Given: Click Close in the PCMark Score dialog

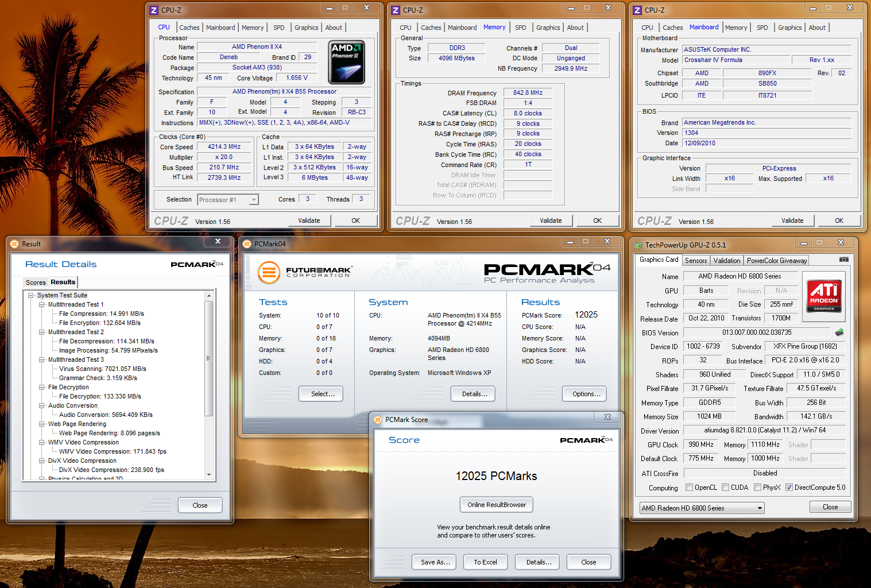Looking at the screenshot, I should (x=589, y=562).
